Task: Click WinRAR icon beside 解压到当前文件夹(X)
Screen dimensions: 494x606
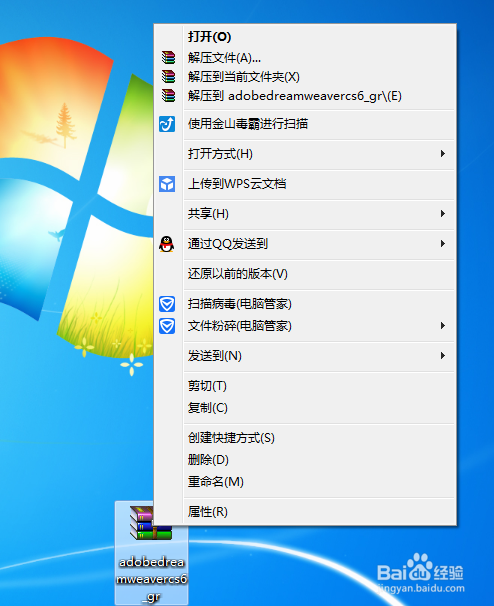Action: tap(168, 77)
